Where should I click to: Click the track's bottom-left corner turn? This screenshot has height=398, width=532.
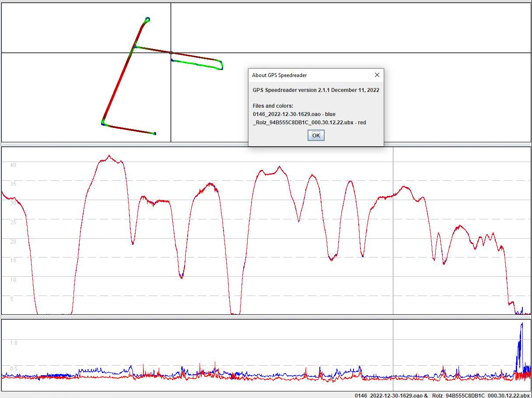click(103, 123)
